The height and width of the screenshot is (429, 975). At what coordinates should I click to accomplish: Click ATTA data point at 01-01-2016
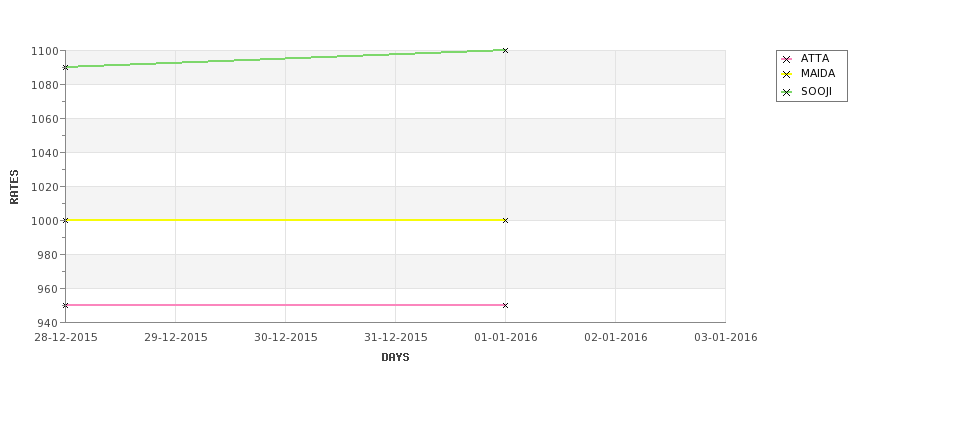coord(505,305)
